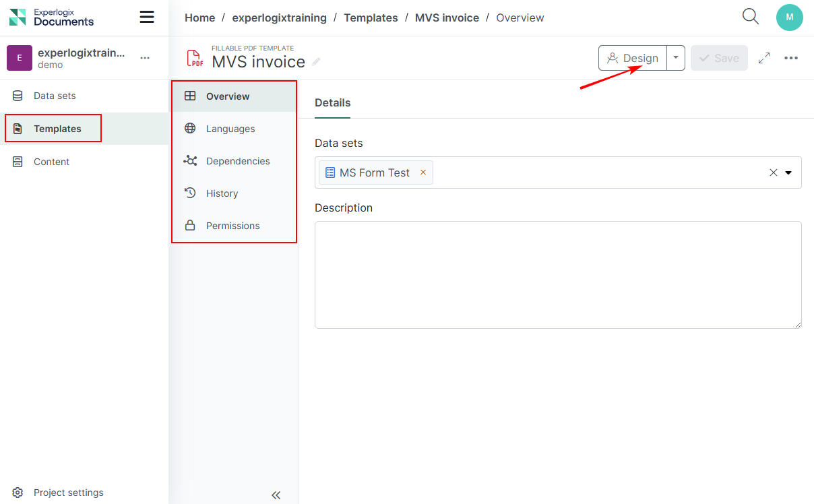The width and height of the screenshot is (814, 504).
Task: Open the Languages section
Action: pyautogui.click(x=230, y=129)
